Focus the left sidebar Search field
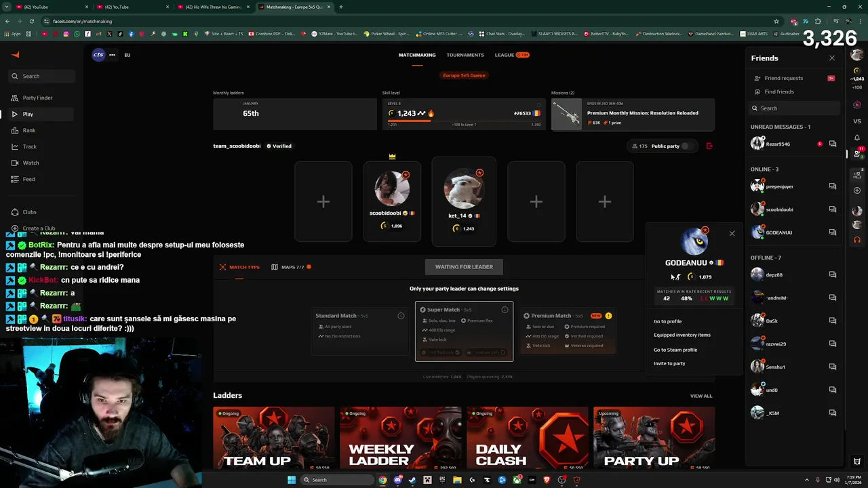868x488 pixels. (42, 76)
